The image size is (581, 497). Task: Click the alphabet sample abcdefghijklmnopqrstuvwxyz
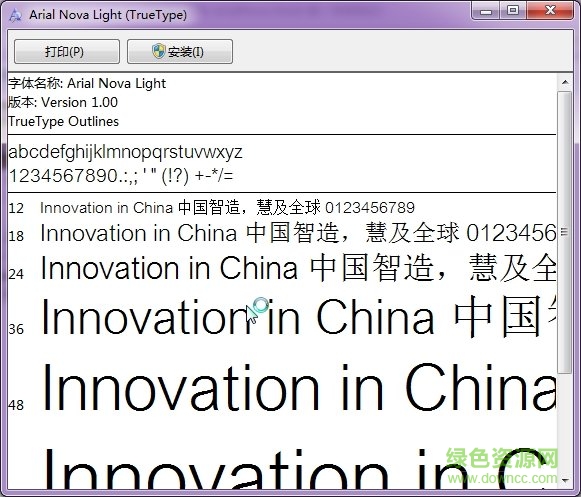click(125, 152)
